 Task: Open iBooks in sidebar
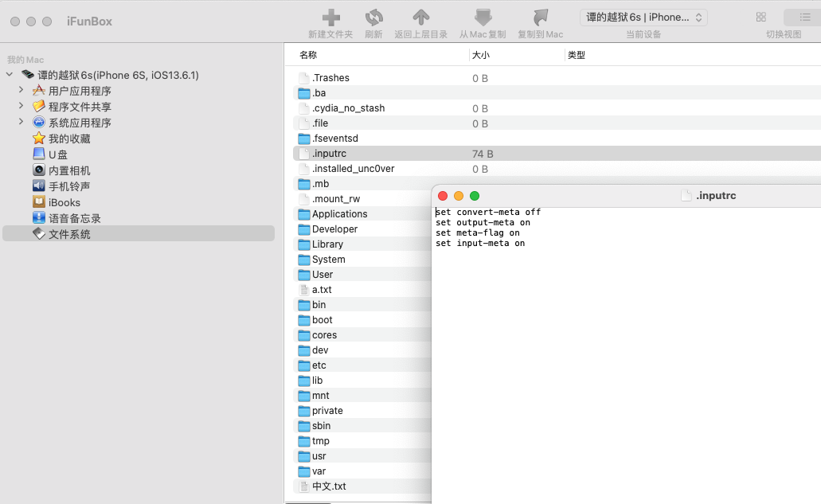point(65,202)
